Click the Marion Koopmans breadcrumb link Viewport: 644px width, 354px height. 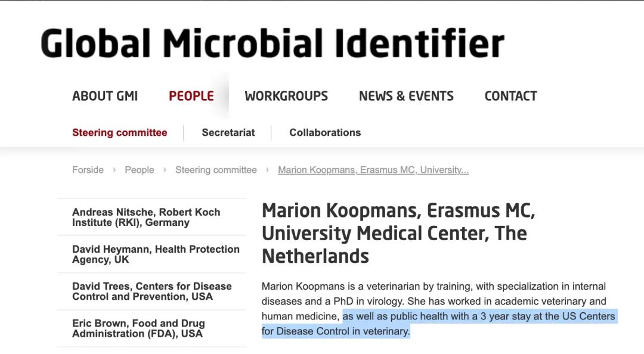373,170
